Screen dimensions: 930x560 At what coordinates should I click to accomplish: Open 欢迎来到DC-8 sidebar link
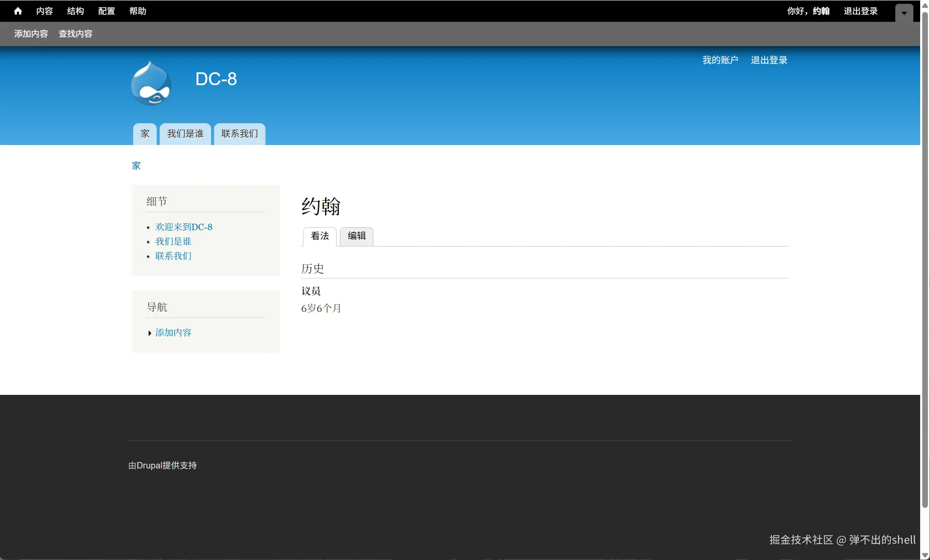[184, 227]
